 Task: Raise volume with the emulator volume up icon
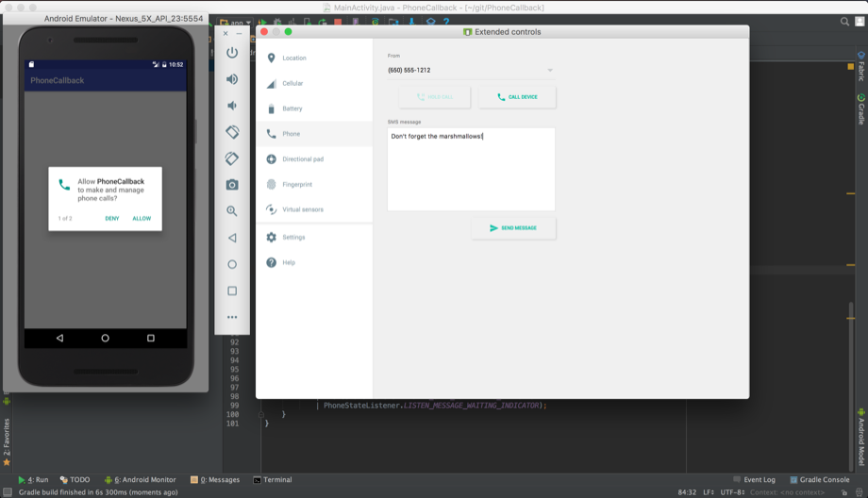(232, 79)
